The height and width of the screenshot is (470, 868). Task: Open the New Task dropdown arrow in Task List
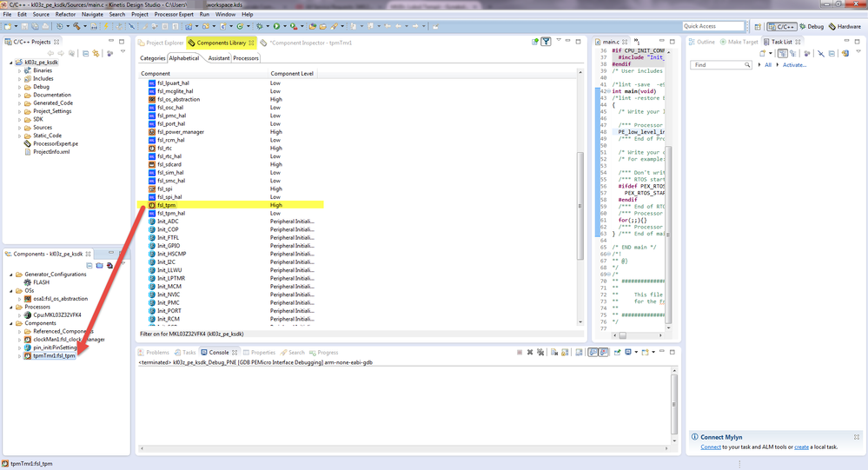pyautogui.click(x=770, y=53)
